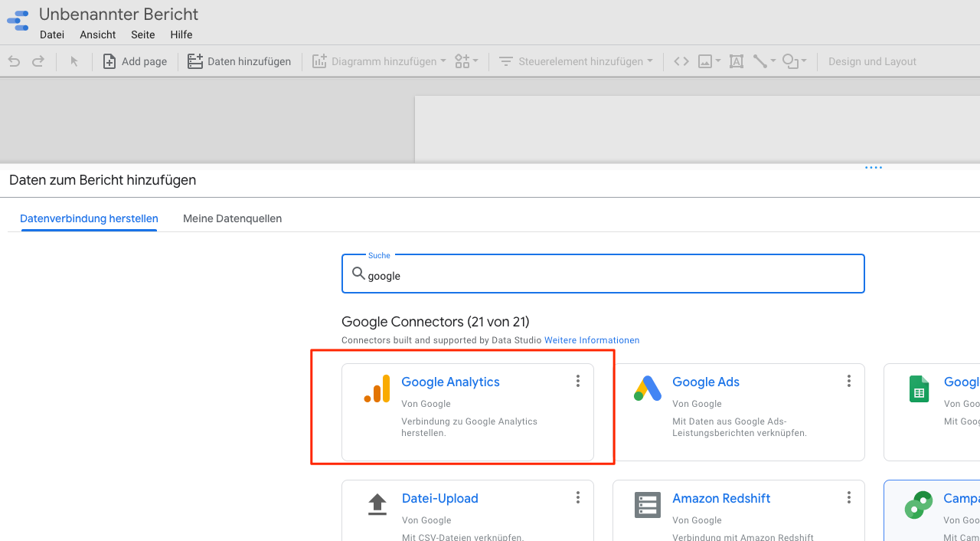Click the Google Ads logo icon

click(x=648, y=389)
